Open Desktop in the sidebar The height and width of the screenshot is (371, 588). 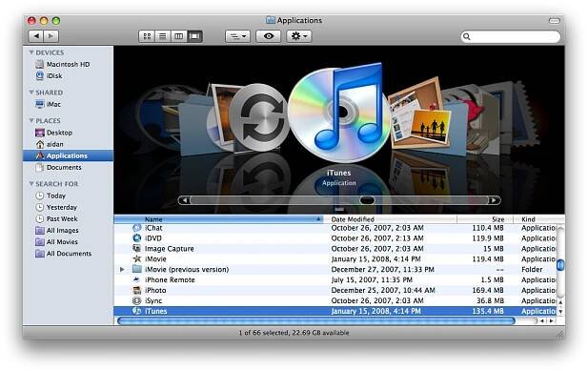[x=68, y=133]
